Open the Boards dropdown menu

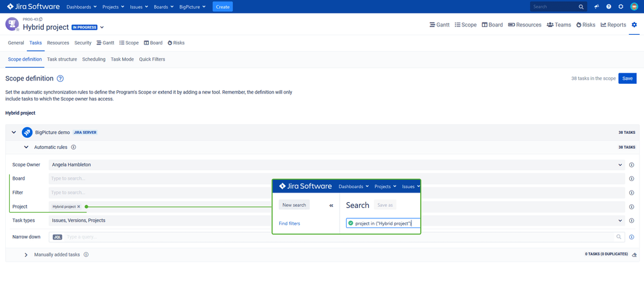(164, 6)
